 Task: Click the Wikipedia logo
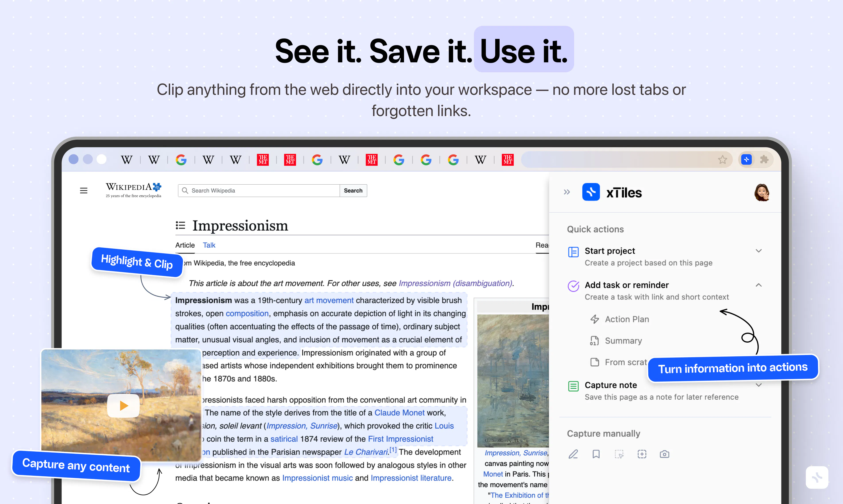(134, 190)
